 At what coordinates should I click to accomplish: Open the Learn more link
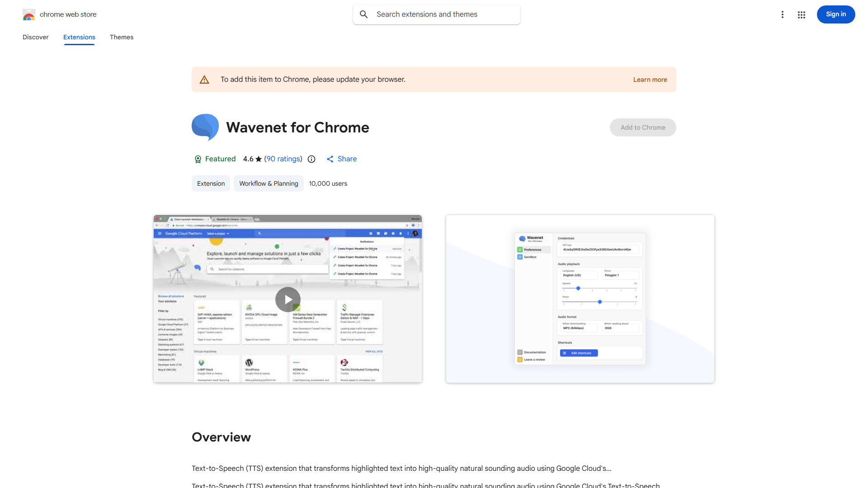tap(650, 80)
